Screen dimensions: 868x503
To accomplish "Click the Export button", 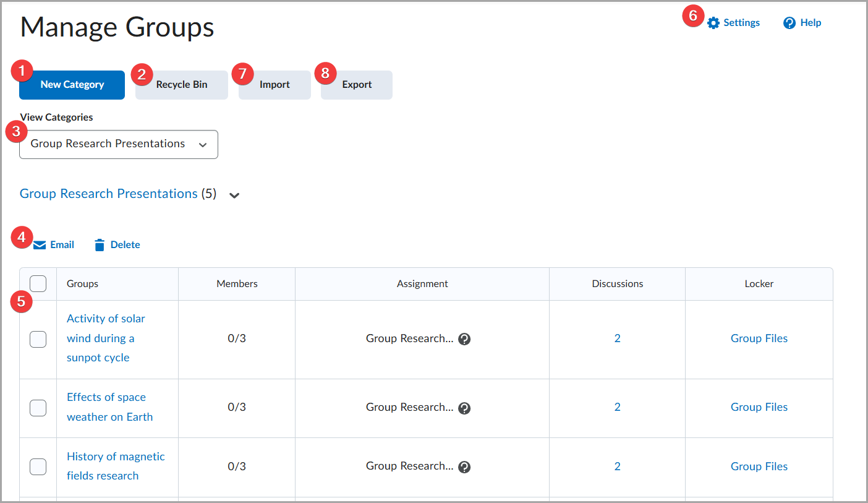I will click(356, 85).
